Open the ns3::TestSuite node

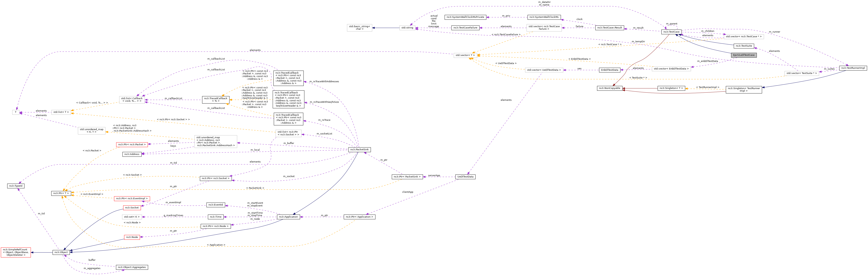click(744, 46)
